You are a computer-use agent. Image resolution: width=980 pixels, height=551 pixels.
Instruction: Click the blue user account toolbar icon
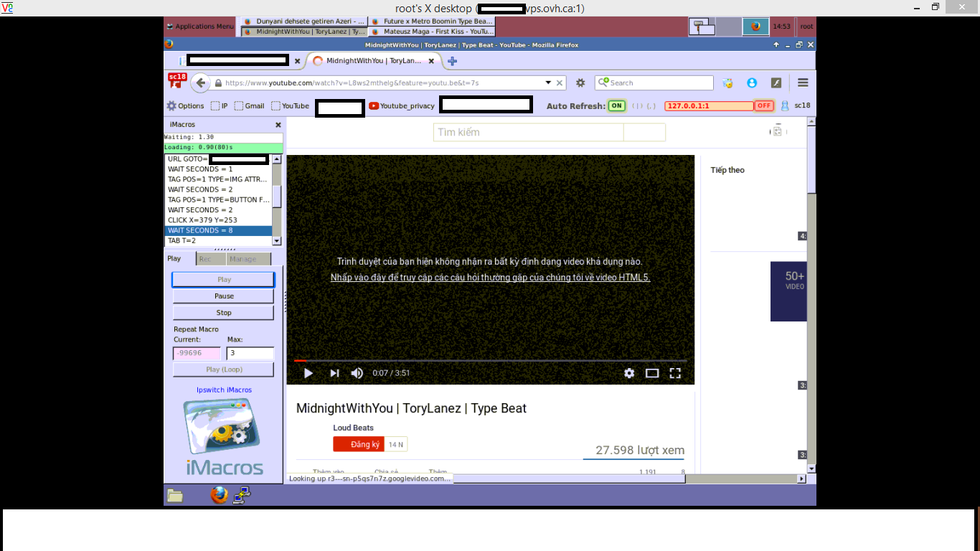pos(752,83)
